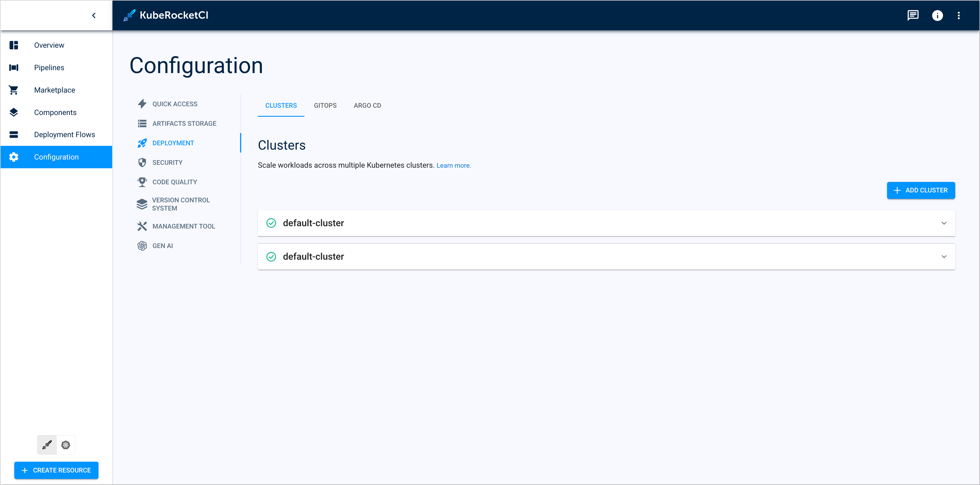
Task: Click the CREATE RESOURCE button
Action: 56,470
